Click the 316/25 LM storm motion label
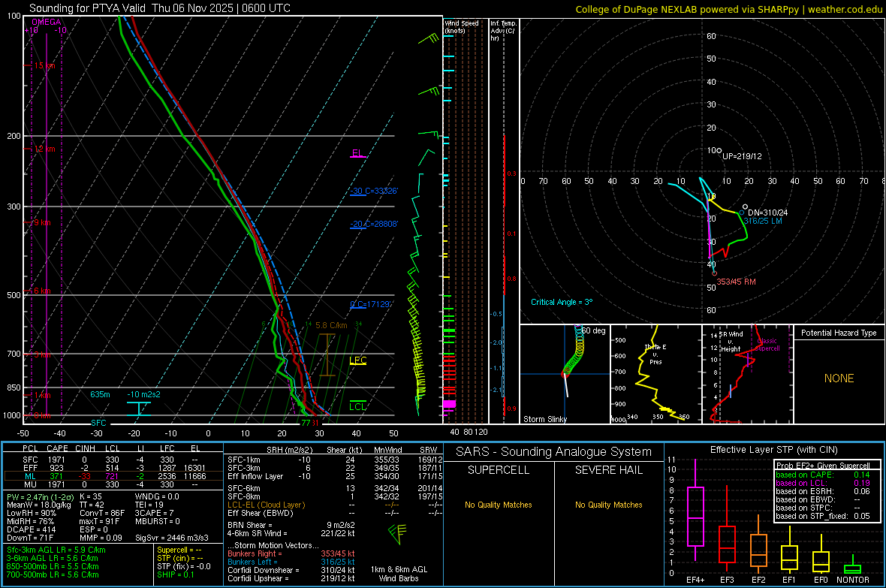Image resolution: width=886 pixels, height=588 pixels. [763, 221]
